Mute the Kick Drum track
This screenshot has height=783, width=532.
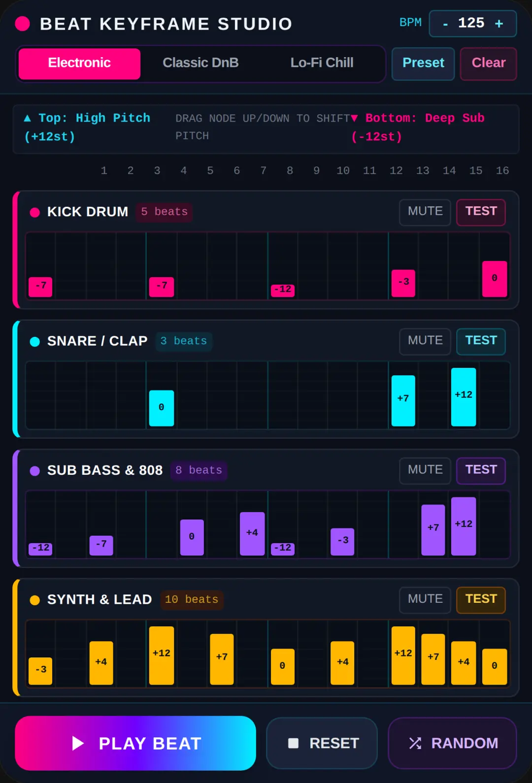tap(425, 212)
